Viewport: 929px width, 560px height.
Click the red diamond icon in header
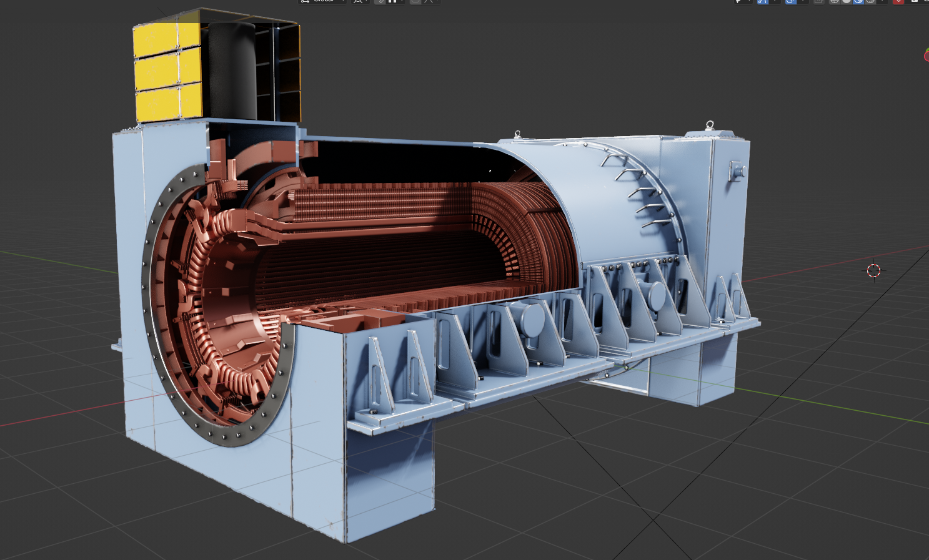pyautogui.click(x=898, y=1)
